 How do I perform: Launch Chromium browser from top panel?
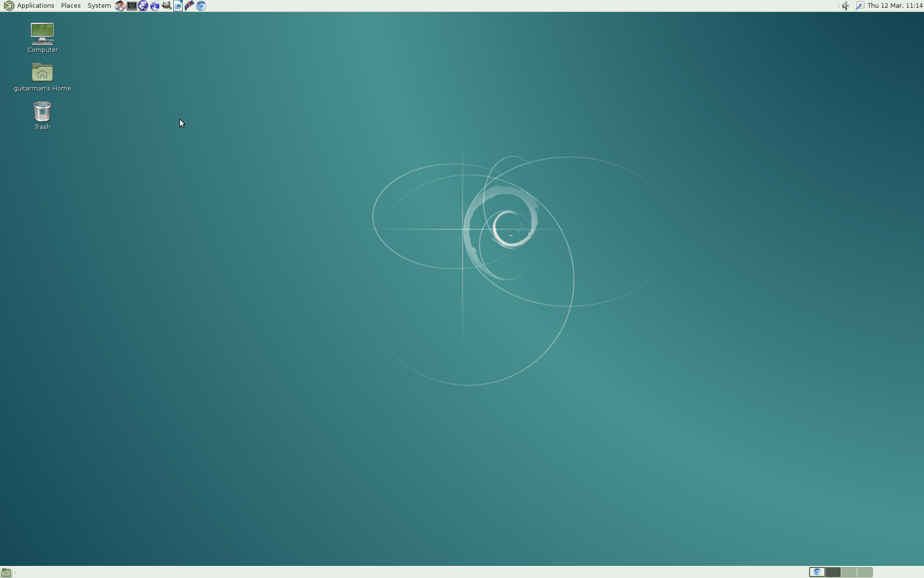[x=201, y=6]
